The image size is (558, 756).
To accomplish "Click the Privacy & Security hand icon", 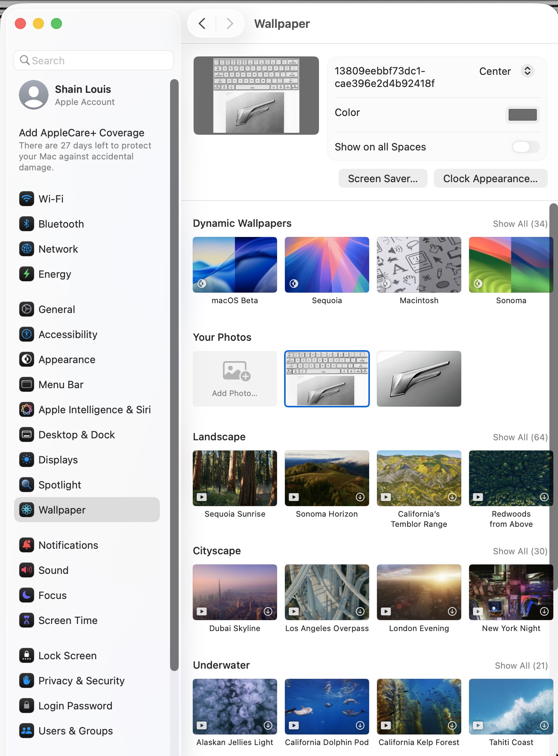I will tap(27, 680).
